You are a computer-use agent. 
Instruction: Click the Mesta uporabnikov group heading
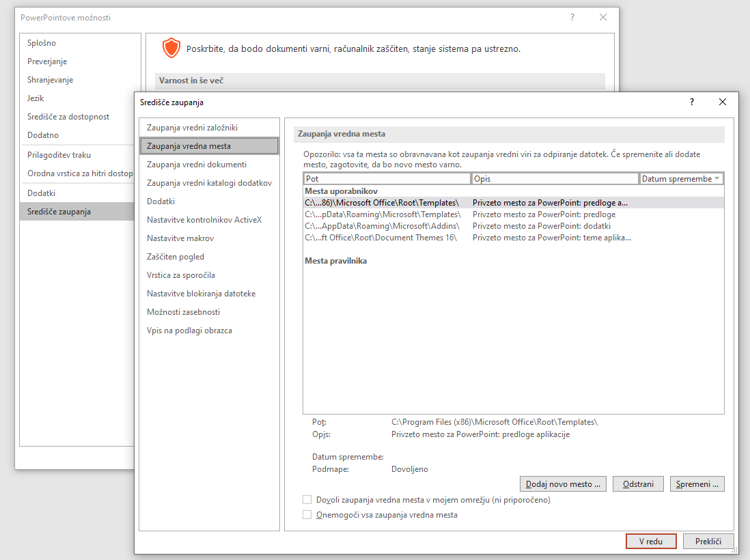pyautogui.click(x=341, y=191)
